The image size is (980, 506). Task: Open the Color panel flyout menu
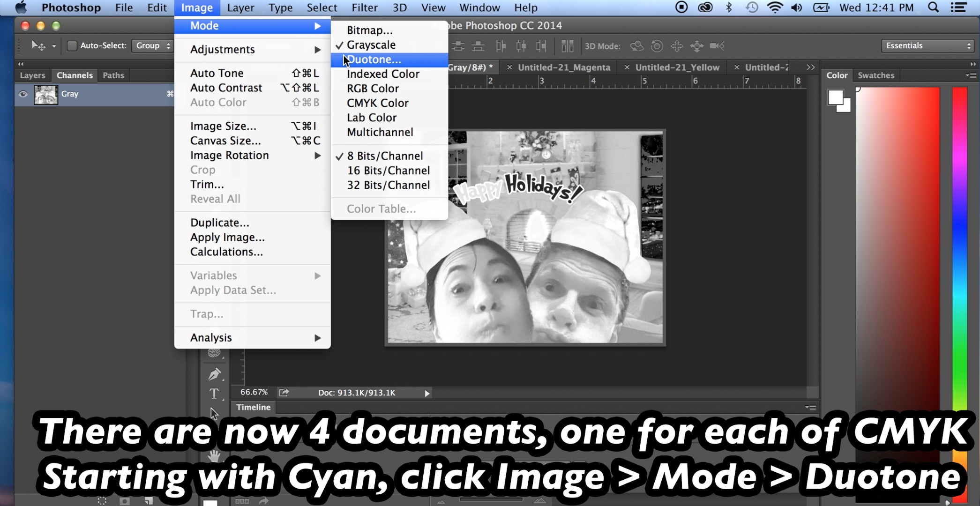[x=971, y=75]
